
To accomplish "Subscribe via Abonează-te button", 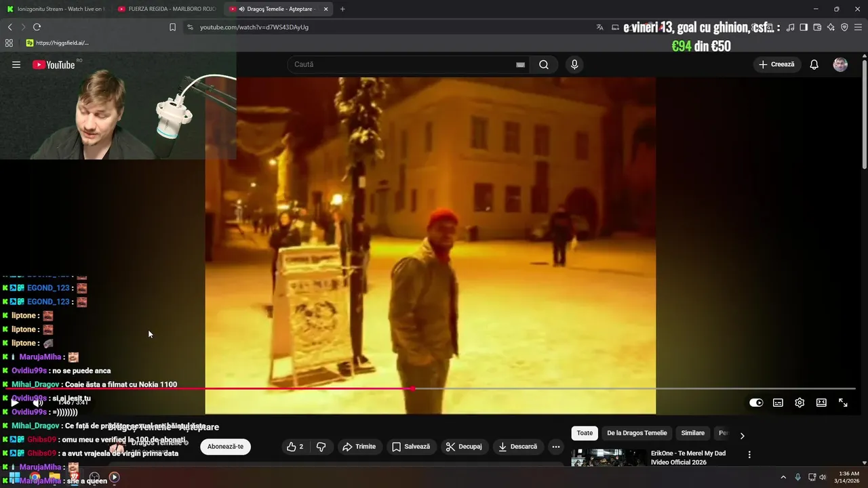I will (225, 447).
